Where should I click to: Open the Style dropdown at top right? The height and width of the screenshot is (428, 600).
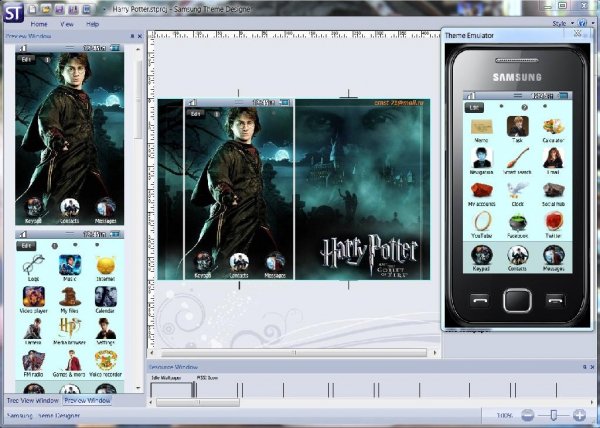(x=563, y=24)
